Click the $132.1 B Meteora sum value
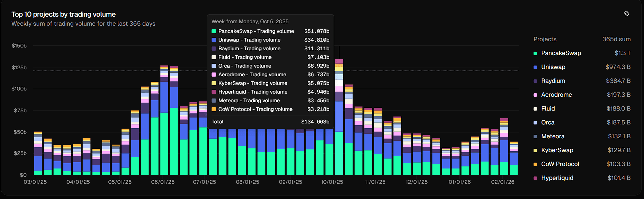 point(619,136)
